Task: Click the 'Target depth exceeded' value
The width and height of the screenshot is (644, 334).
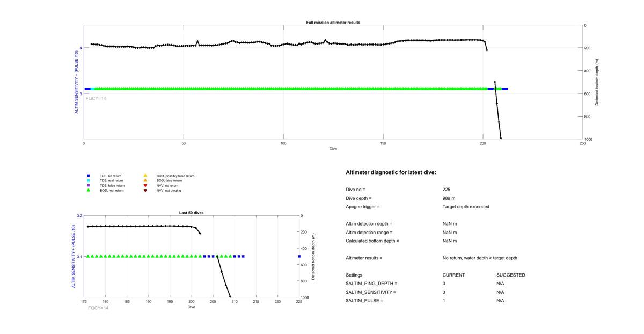Action: (x=466, y=207)
